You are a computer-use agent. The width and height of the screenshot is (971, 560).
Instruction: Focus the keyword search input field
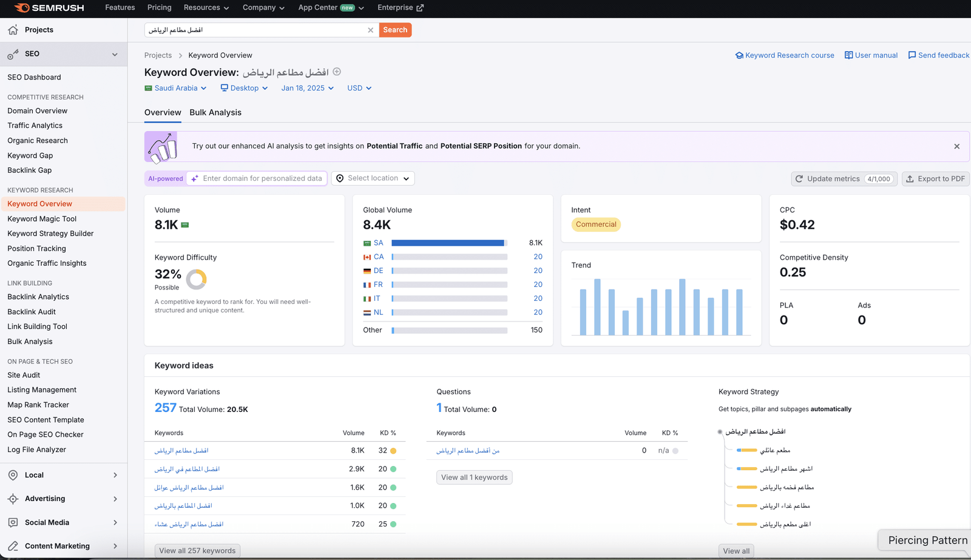point(256,30)
